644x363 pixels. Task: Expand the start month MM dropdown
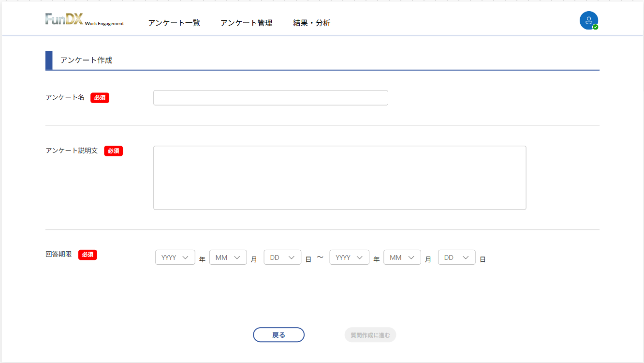228,257
